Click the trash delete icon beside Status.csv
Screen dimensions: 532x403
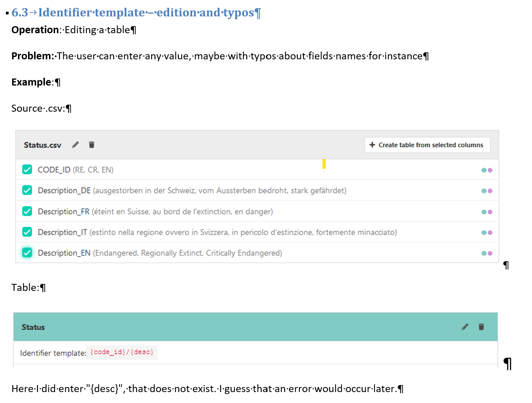[91, 144]
